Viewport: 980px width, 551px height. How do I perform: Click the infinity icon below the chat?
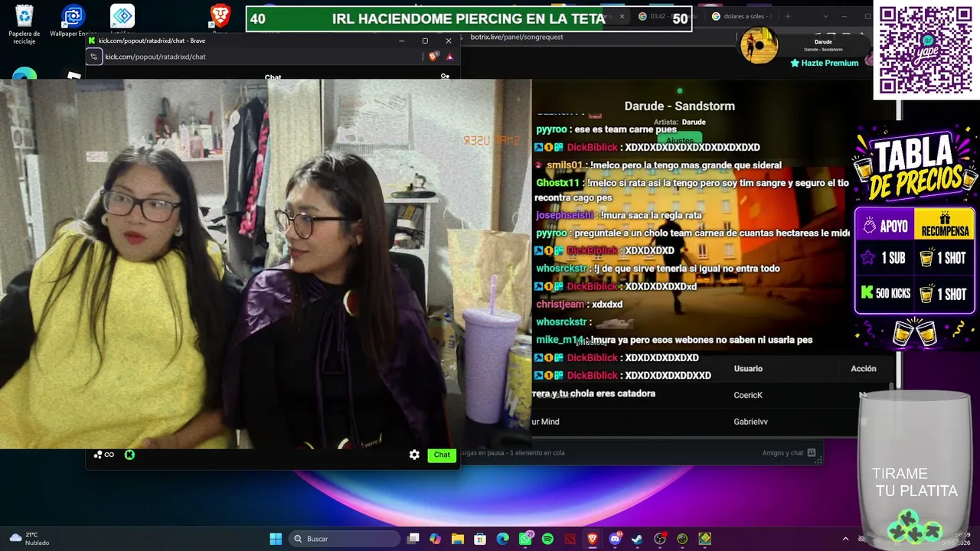point(109,455)
